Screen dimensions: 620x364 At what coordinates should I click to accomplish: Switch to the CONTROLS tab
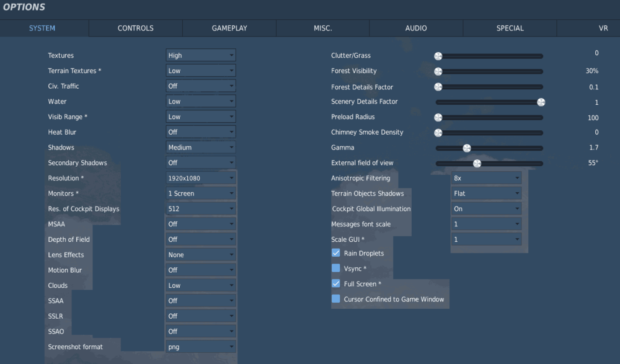click(x=135, y=28)
